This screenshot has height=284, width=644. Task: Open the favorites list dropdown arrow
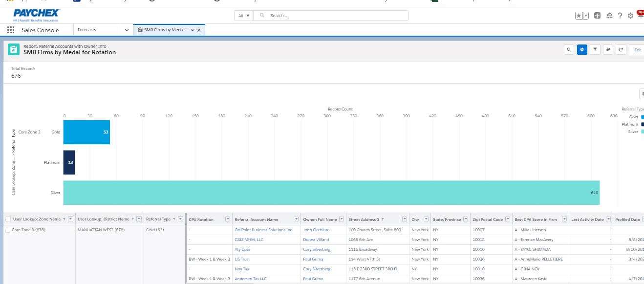coord(586,16)
